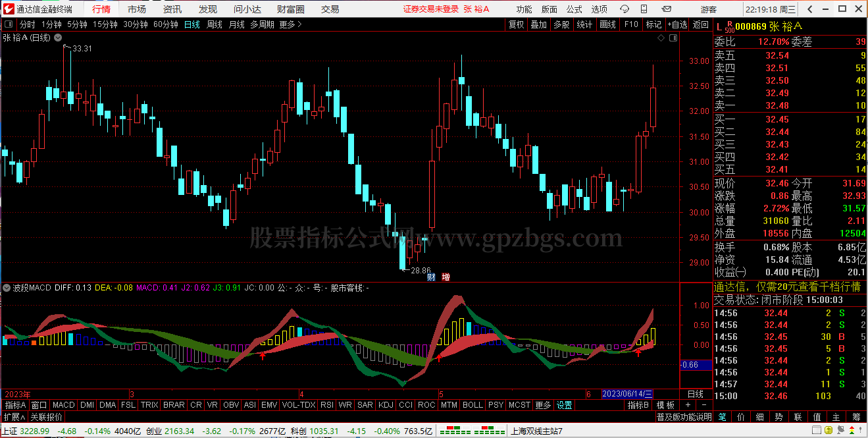
Task: Click the 2023/06/14/三 date marker on the time axis
Action: coord(628,394)
